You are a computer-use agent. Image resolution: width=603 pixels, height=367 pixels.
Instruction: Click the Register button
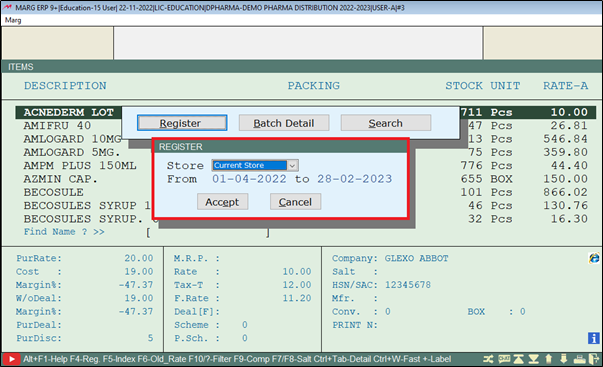click(x=182, y=123)
